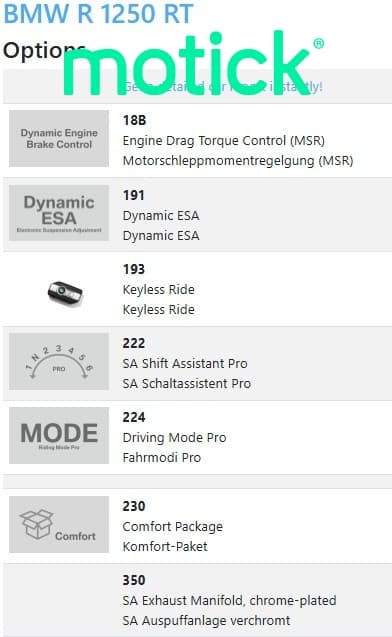
Task: Click the Dynamic Engine Brake Control icon
Action: click(x=59, y=139)
